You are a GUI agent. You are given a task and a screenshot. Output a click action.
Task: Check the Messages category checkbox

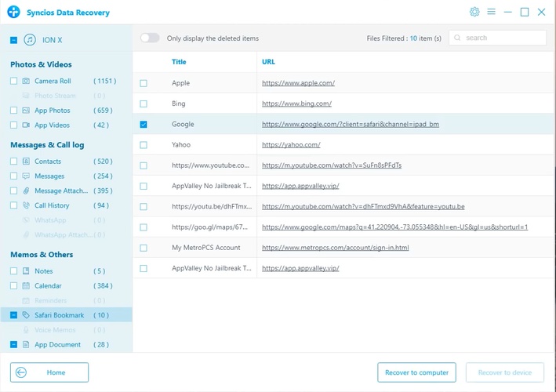[x=13, y=176]
